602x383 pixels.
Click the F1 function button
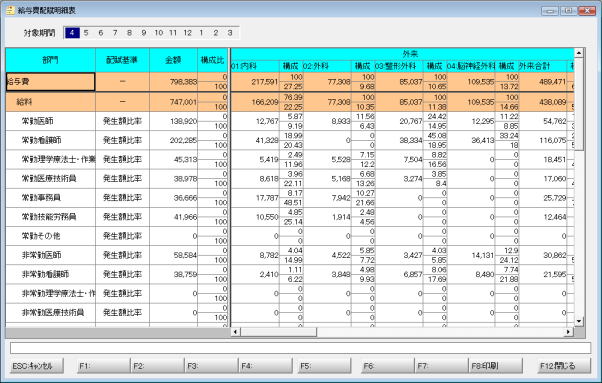coord(103,366)
